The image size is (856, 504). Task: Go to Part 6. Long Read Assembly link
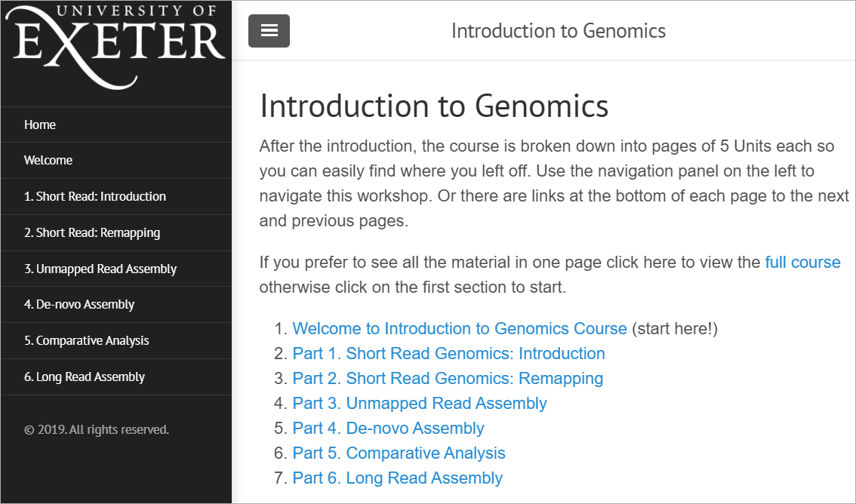(x=397, y=478)
